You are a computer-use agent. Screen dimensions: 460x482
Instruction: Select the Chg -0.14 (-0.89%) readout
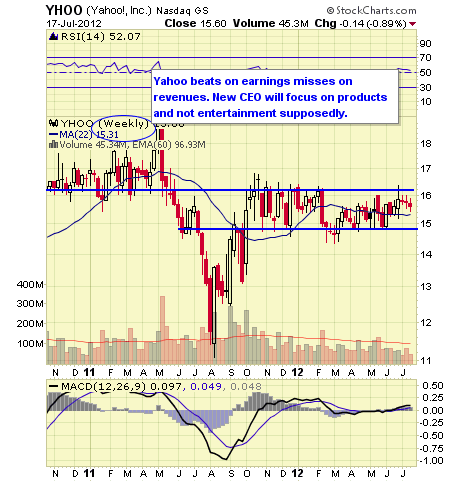[x=360, y=24]
